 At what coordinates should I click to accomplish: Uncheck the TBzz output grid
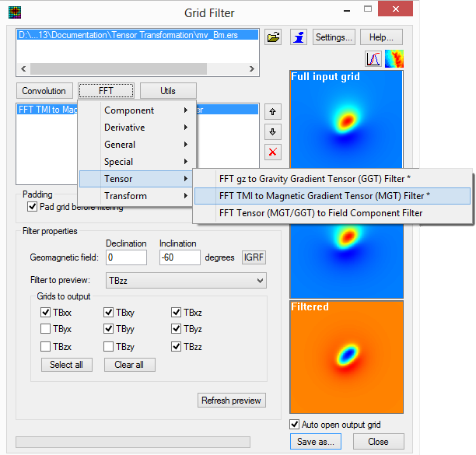tap(177, 346)
